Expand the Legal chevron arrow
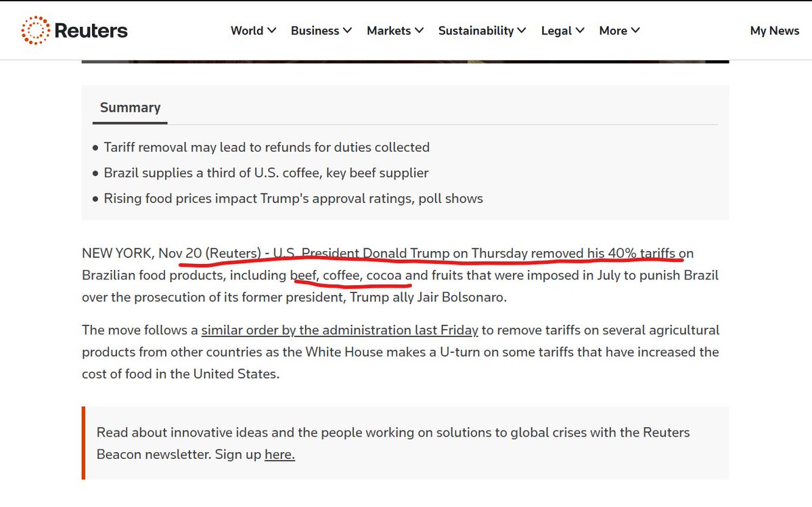Viewport: 812px width, 507px height. point(580,30)
